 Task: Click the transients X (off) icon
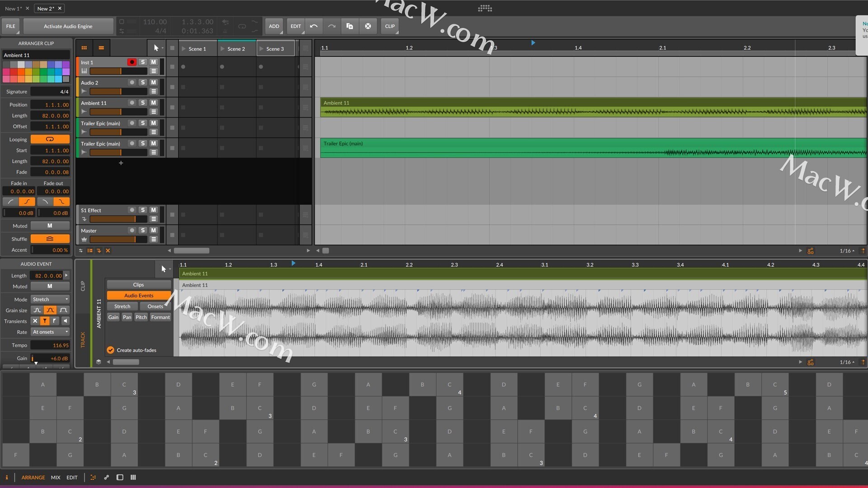(35, 321)
